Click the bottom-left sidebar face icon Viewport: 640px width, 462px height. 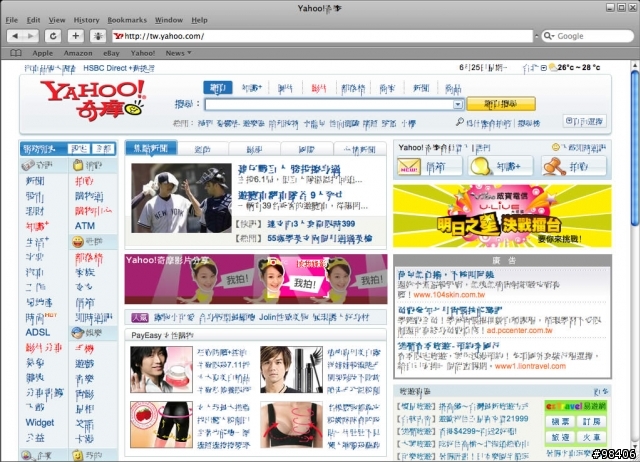click(x=27, y=455)
